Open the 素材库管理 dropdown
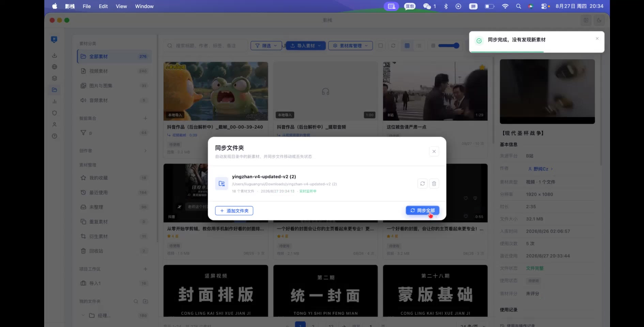 pos(350,46)
